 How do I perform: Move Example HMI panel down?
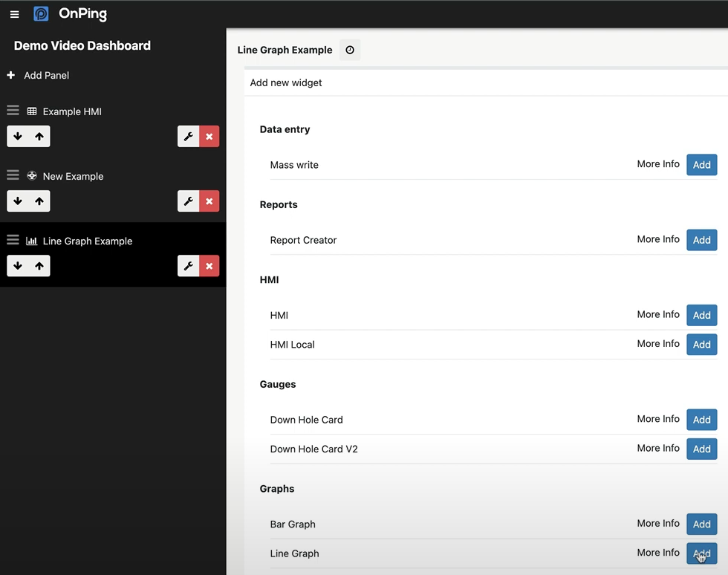click(x=18, y=136)
